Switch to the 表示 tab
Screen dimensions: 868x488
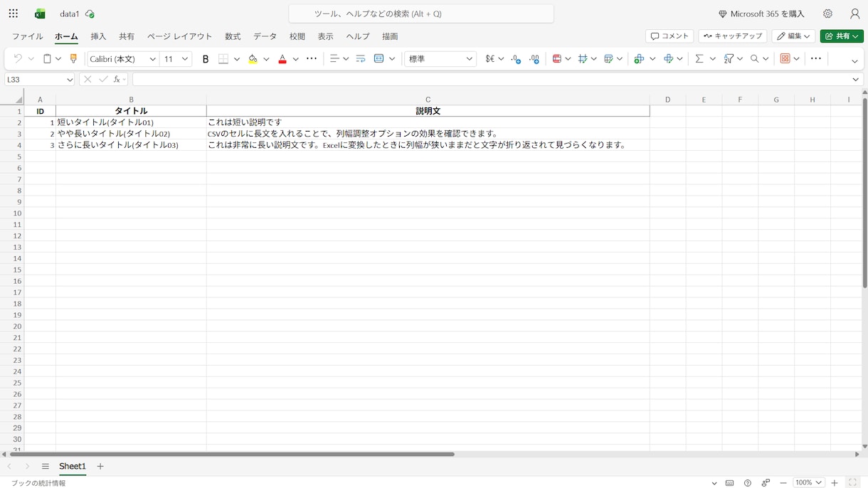pos(325,36)
